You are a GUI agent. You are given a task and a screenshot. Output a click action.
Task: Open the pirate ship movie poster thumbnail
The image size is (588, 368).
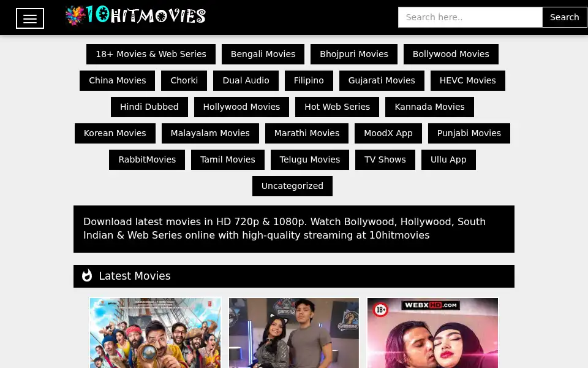click(x=155, y=333)
